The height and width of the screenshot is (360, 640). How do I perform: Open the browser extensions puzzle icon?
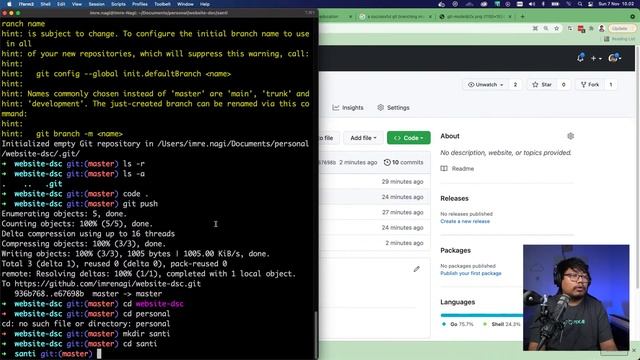pos(591,28)
